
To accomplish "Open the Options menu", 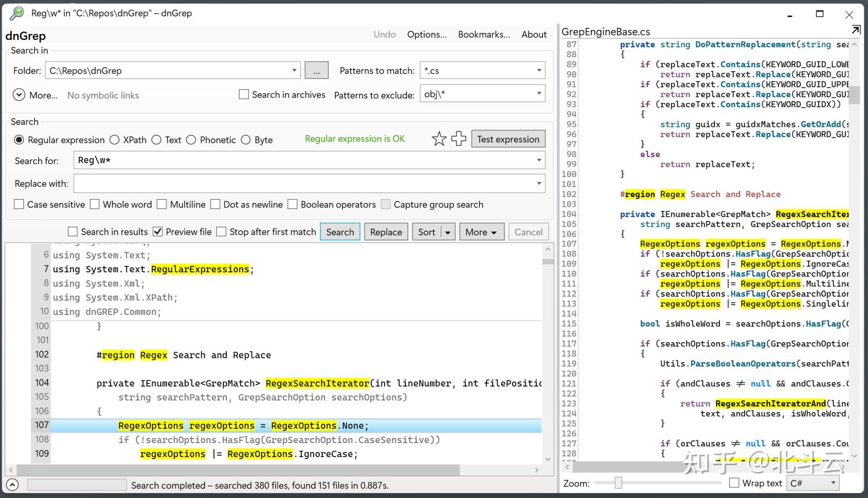I will tap(427, 34).
